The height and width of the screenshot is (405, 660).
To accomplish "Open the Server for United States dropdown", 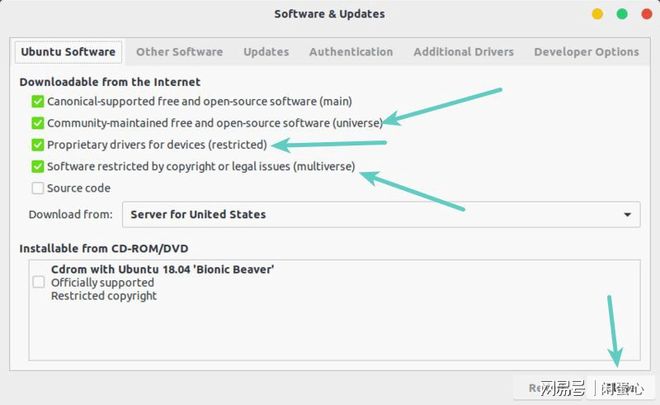I will pos(381,214).
